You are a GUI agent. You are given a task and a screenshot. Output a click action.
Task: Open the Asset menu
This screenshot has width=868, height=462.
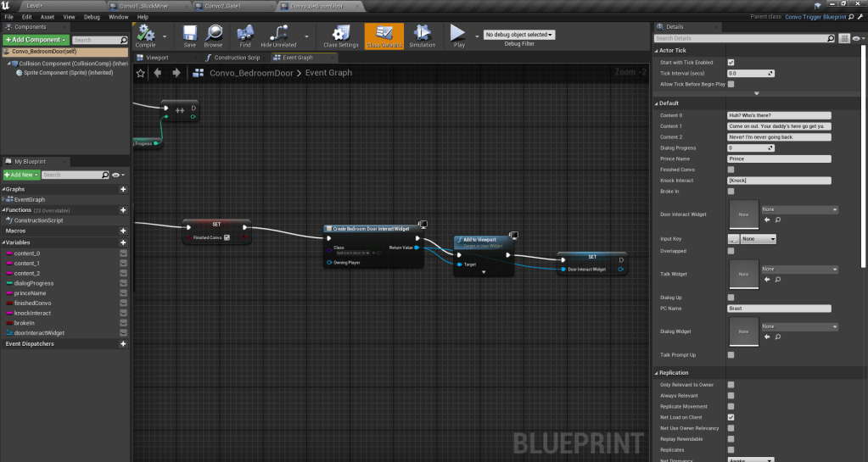[48, 16]
